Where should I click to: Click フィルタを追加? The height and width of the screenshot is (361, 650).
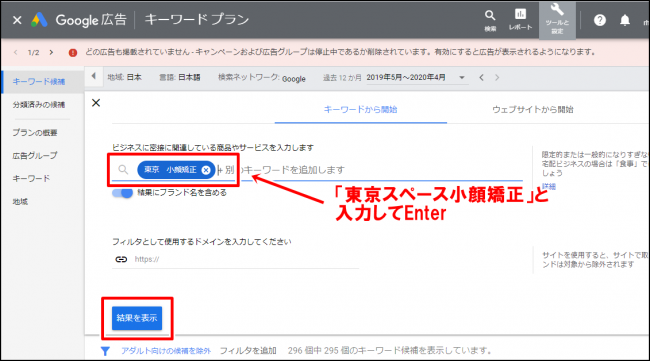[248, 351]
